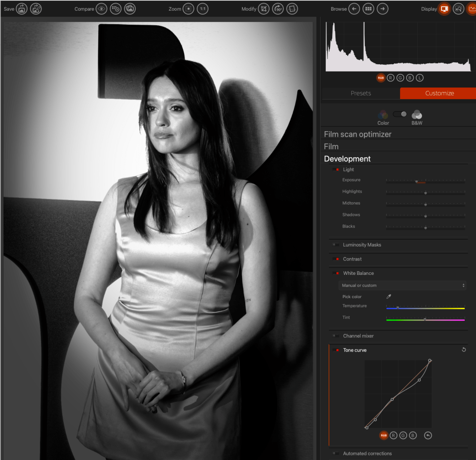Image resolution: width=476 pixels, height=460 pixels.
Task: Expand the Film section
Action: [331, 147]
